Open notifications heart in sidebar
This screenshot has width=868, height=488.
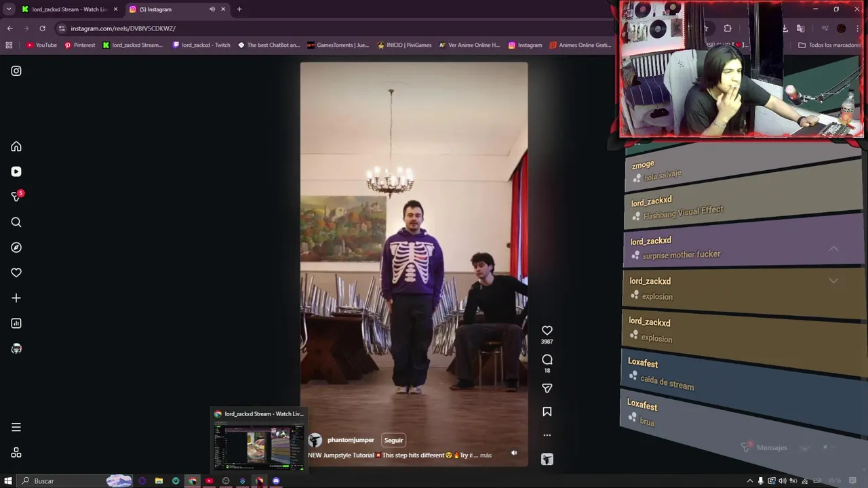pos(16,272)
